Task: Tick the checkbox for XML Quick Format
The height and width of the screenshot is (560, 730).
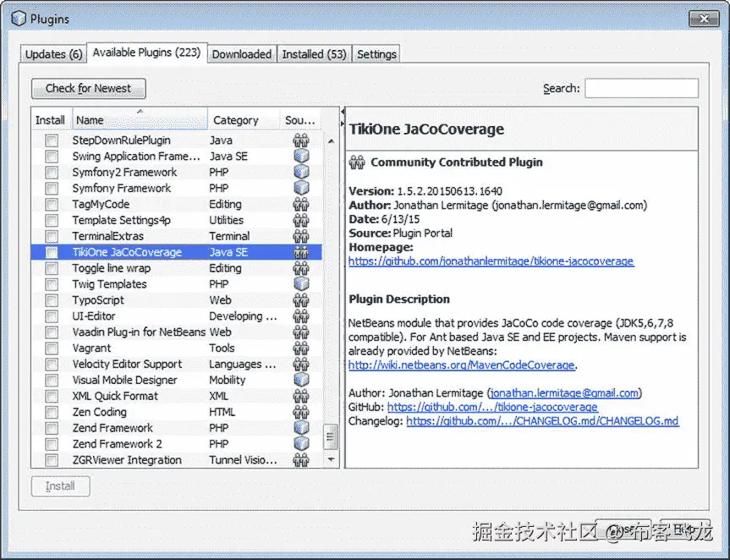Action: [x=51, y=396]
